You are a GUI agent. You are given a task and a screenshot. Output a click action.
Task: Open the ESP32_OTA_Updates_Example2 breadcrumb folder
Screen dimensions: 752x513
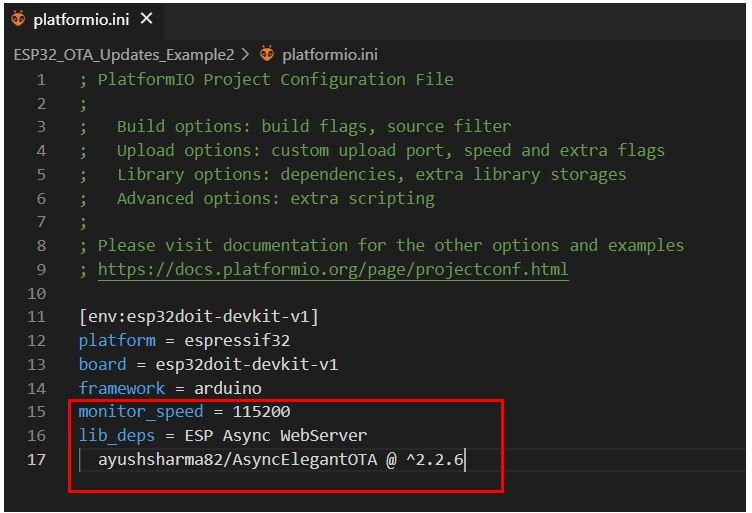(x=124, y=55)
